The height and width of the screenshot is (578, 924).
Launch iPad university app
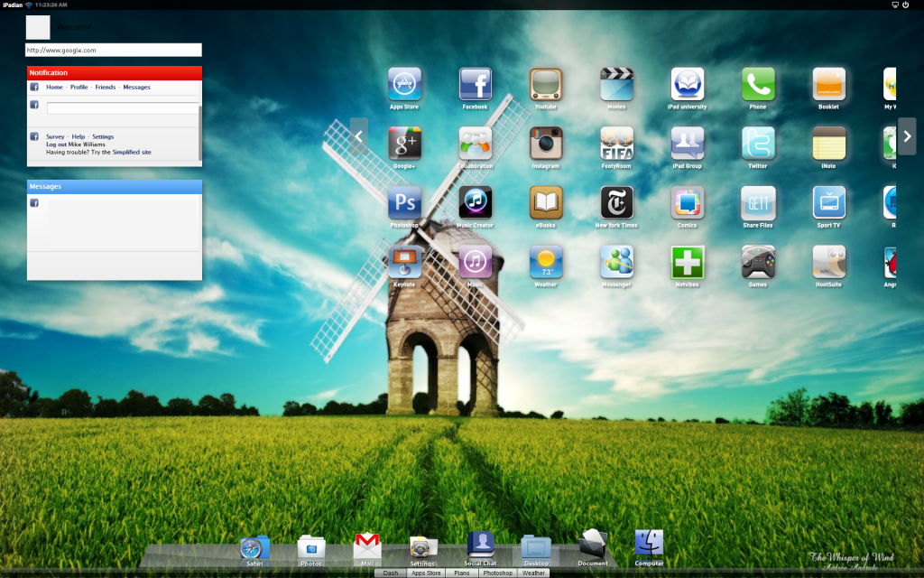click(x=687, y=84)
